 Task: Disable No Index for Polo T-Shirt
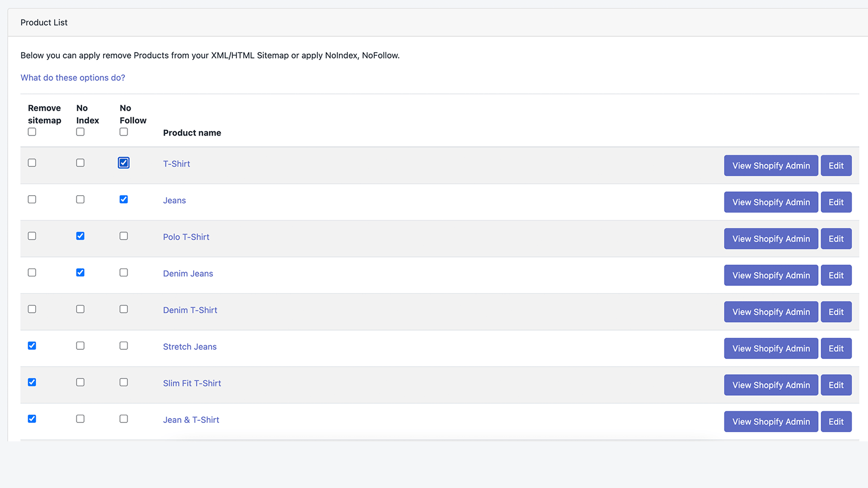(x=80, y=236)
